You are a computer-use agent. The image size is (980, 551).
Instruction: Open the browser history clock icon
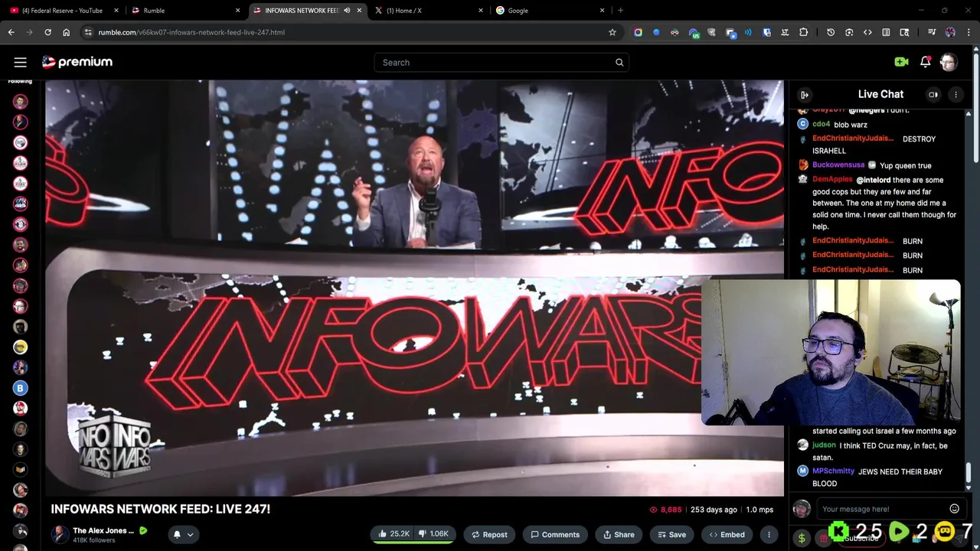tap(831, 32)
